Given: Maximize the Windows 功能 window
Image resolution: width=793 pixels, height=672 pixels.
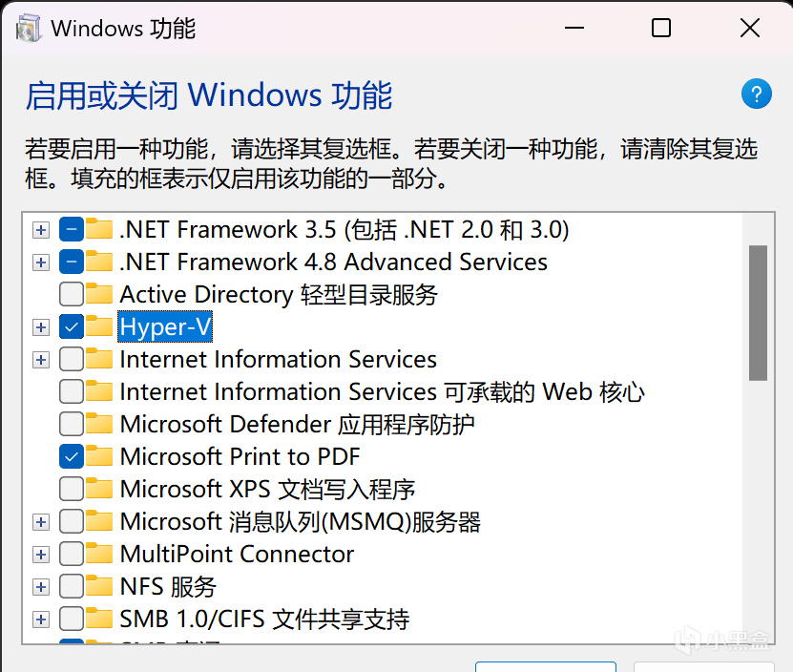Looking at the screenshot, I should (x=660, y=29).
